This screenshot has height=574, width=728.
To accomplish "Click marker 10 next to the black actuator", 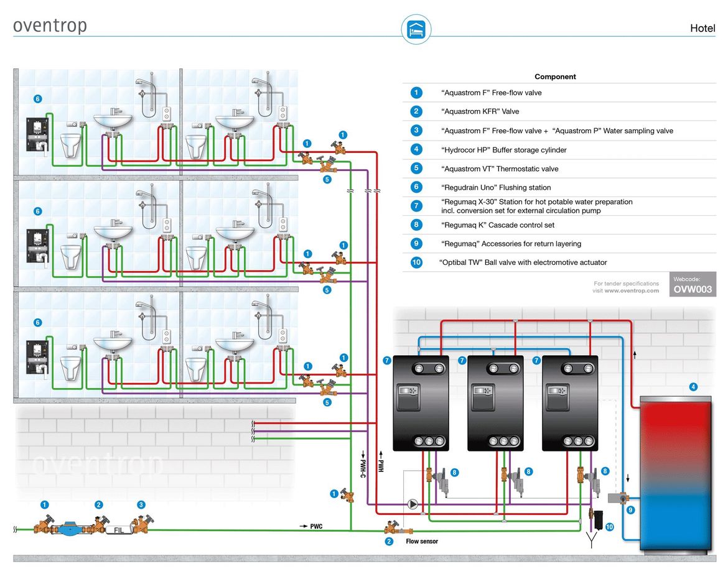I will click(610, 527).
